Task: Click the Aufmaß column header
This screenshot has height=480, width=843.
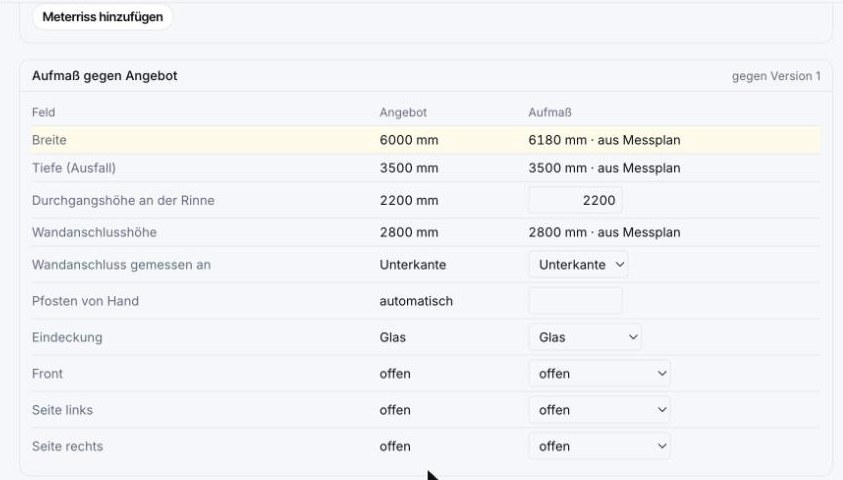Action: 549,112
